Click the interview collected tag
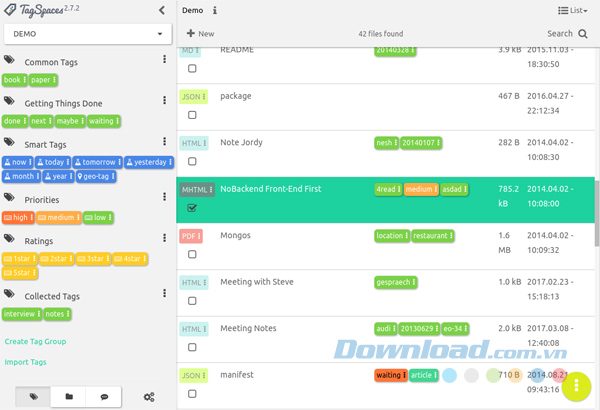Viewport: 600px width, 410px height. [22, 314]
